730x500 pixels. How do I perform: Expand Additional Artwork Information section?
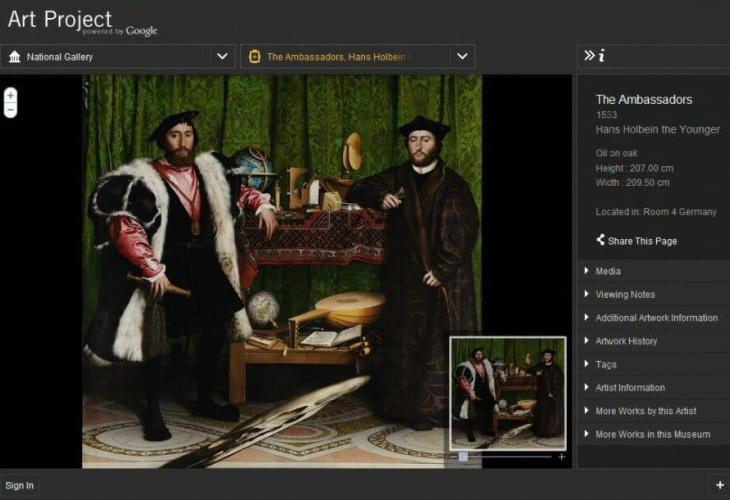pos(656,318)
